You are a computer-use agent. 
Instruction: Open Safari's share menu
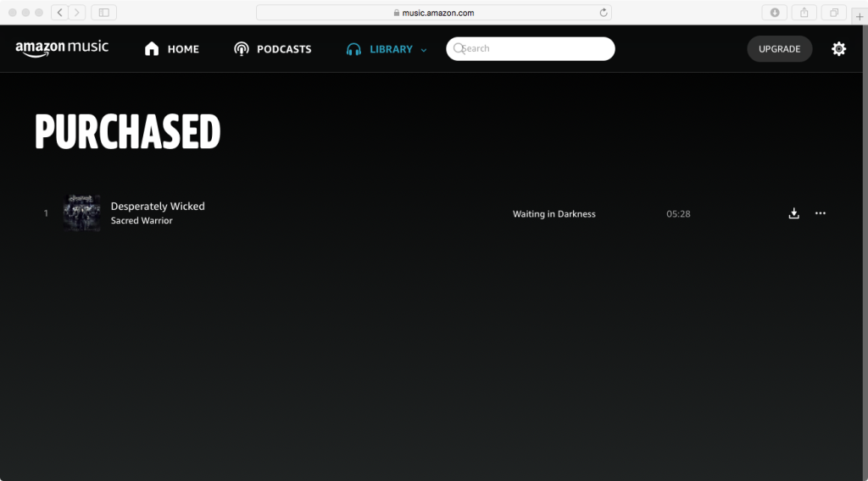click(804, 13)
